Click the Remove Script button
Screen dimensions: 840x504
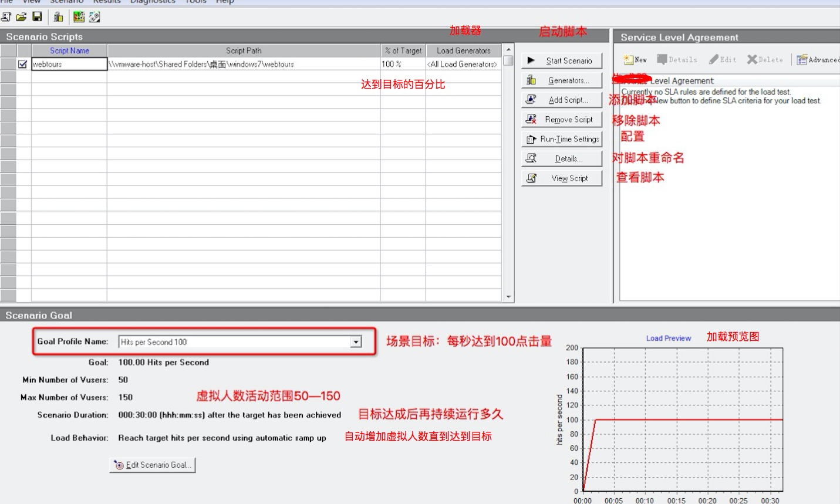coord(562,119)
